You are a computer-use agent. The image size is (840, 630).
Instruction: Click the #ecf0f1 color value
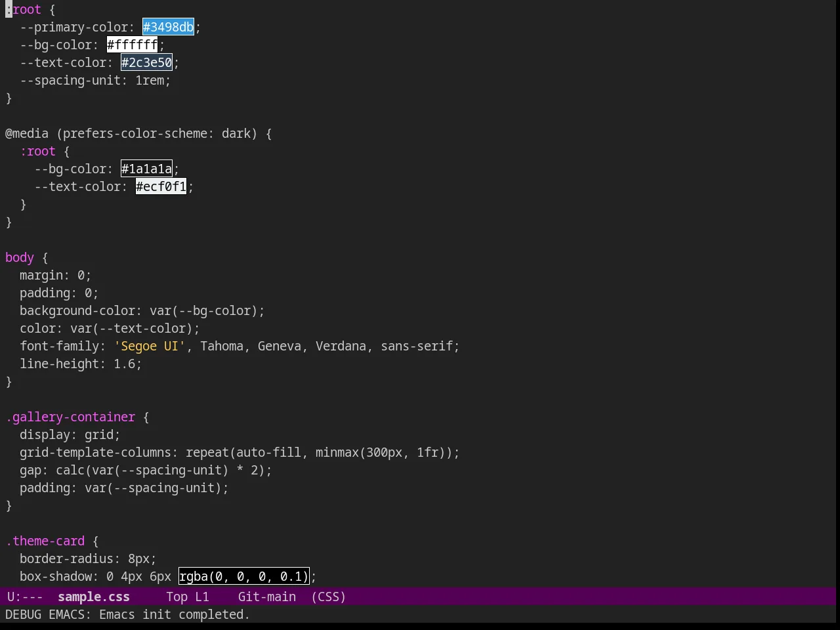(161, 186)
